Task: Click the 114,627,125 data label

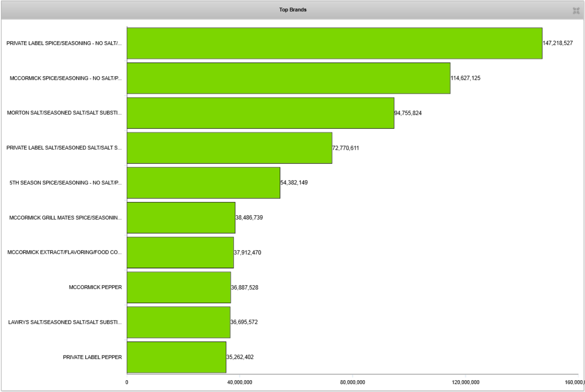Action: [465, 78]
